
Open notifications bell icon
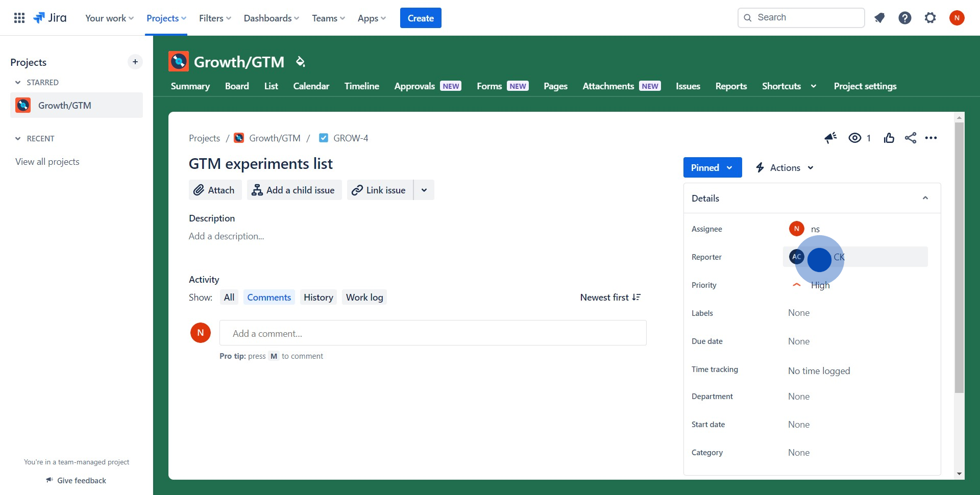(879, 18)
